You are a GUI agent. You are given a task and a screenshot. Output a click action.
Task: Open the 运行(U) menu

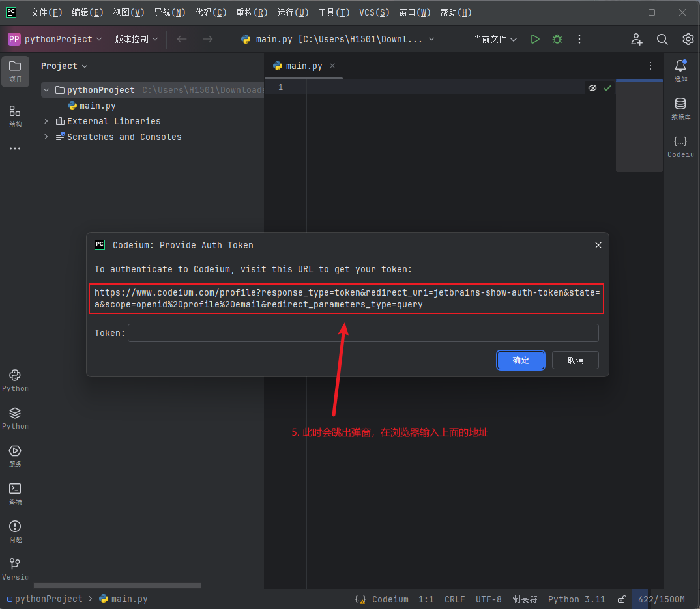click(293, 12)
